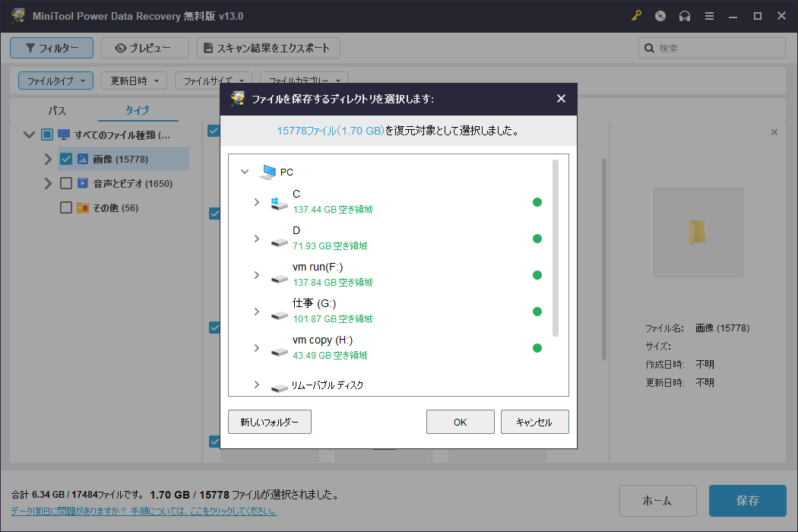798x532 pixels.
Task: Click the folder thumbnail in preview pane
Action: coord(697,233)
